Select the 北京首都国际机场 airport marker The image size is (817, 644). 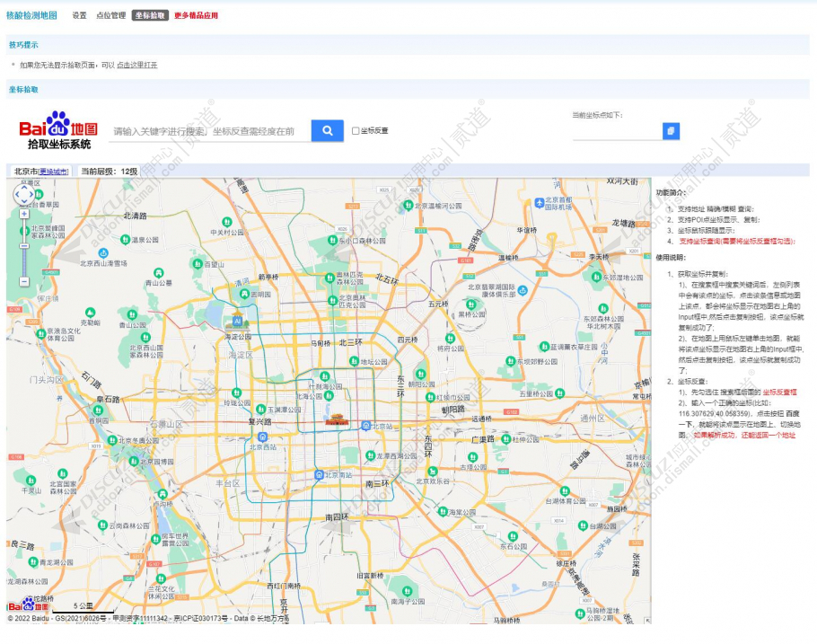(x=540, y=203)
